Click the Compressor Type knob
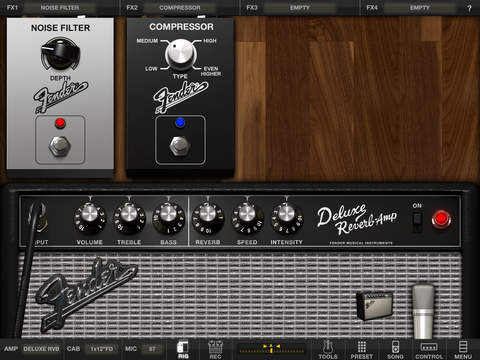This screenshot has width=480, height=360. (x=180, y=53)
